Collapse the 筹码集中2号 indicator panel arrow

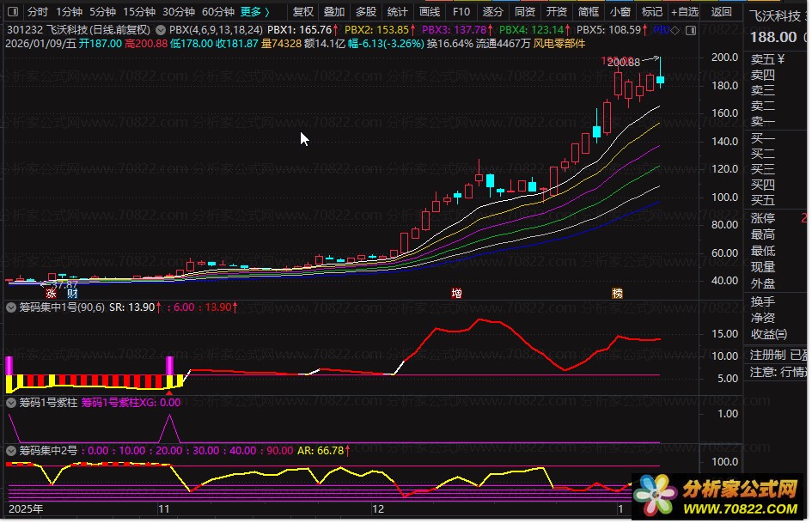coord(11,450)
